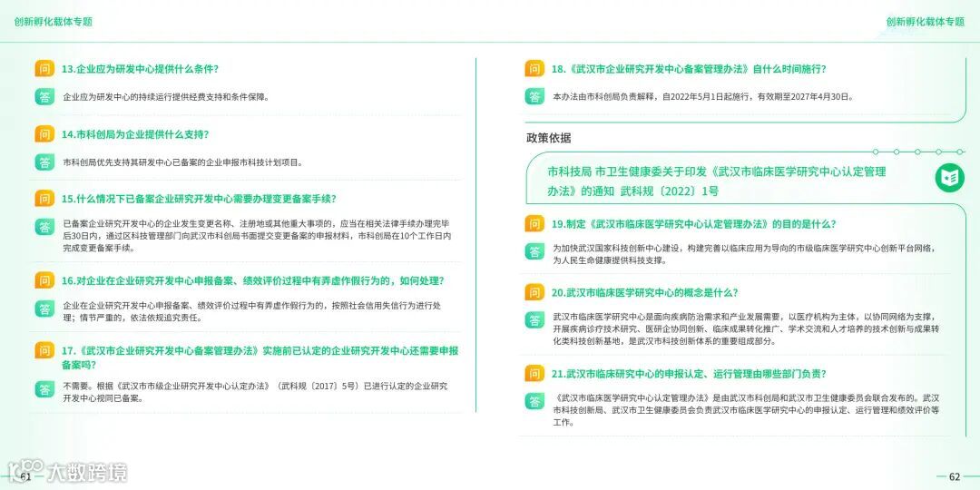Viewport: 980px width, 490px height.
Task: Click the 答 icon under question 20
Action: (534, 320)
